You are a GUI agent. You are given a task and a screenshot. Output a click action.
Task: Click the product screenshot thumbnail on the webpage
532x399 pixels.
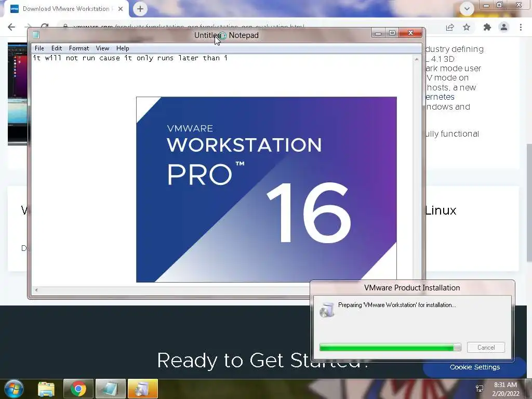pos(17,94)
